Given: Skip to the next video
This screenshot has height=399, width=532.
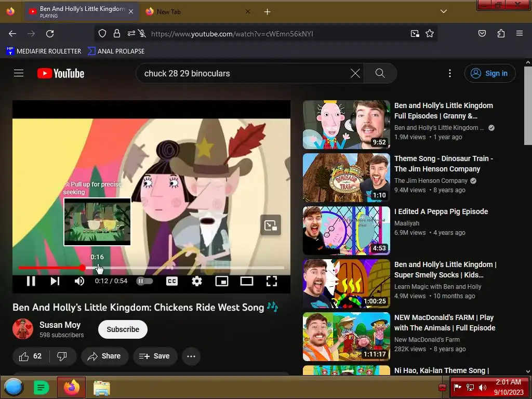Looking at the screenshot, I should [55, 281].
